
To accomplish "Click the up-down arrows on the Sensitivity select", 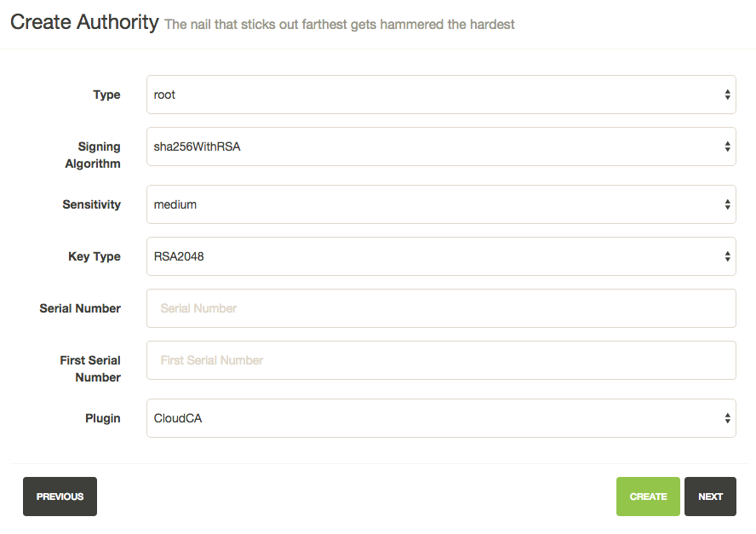I will 727,204.
